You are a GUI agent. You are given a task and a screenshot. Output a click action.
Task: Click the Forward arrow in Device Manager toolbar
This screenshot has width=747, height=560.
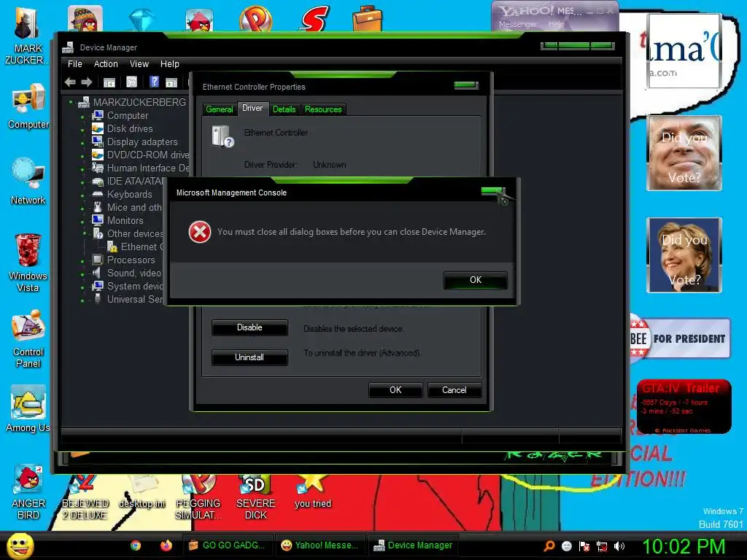tap(86, 82)
